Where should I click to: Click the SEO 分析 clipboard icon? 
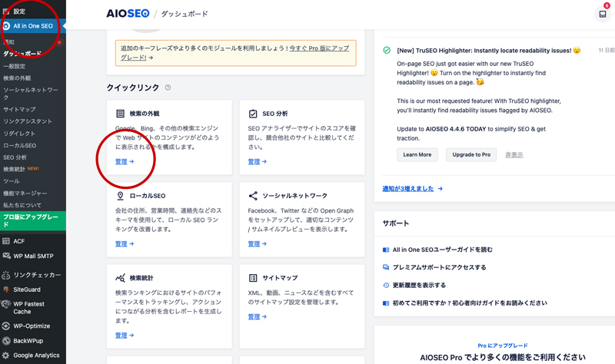click(253, 114)
